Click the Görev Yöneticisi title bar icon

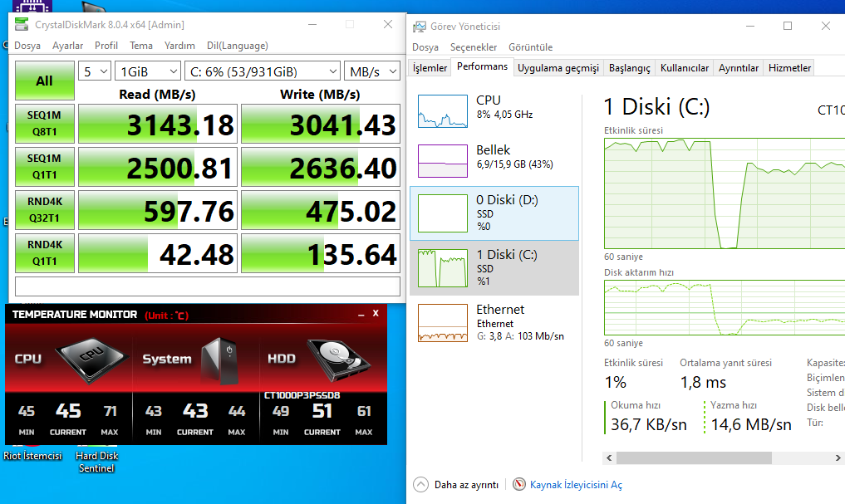click(420, 27)
